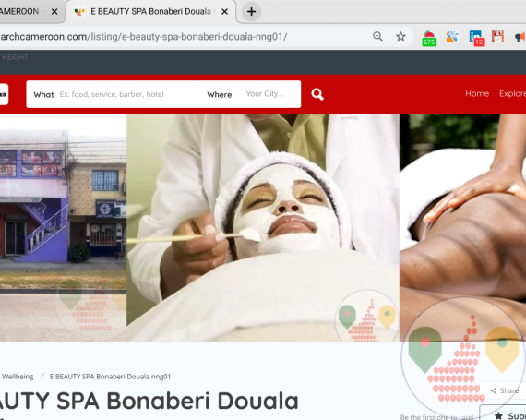Open the megaphone extension icon
The image size is (526, 420).
pos(520,37)
